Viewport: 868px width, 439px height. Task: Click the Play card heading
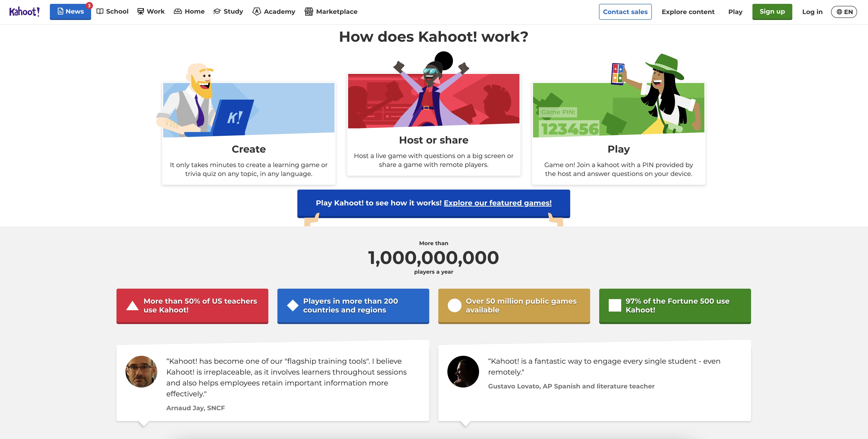619,149
